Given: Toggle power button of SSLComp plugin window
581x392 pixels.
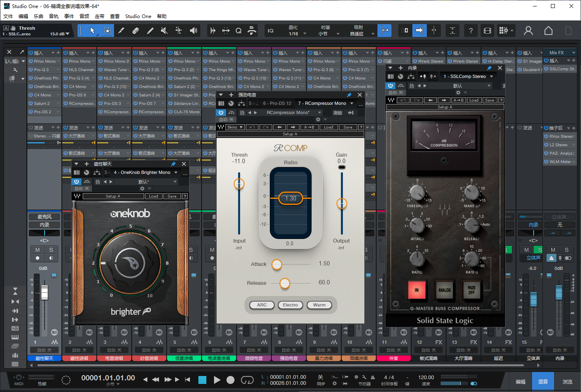Looking at the screenshot, I should tap(390, 86).
